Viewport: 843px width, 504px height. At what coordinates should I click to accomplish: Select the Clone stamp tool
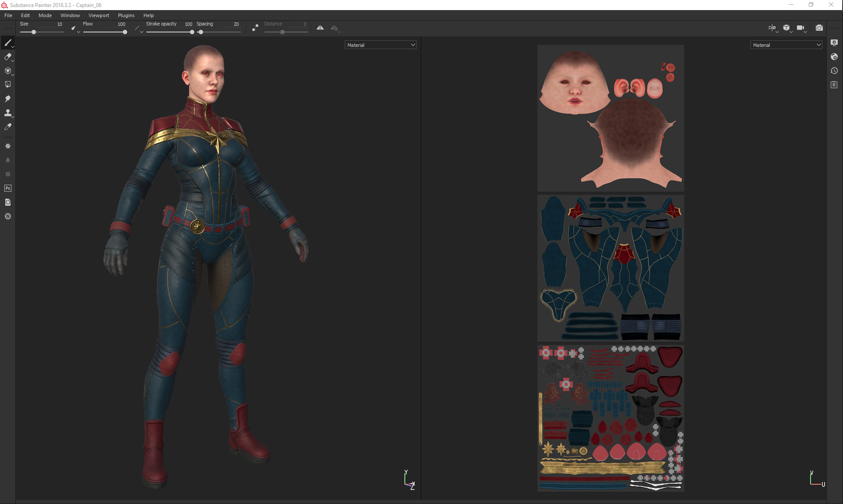(x=7, y=113)
